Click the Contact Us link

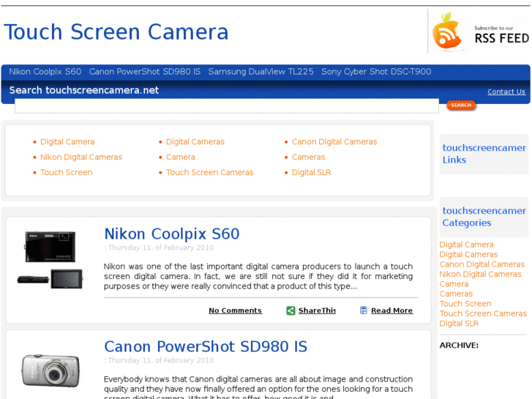[x=506, y=92]
